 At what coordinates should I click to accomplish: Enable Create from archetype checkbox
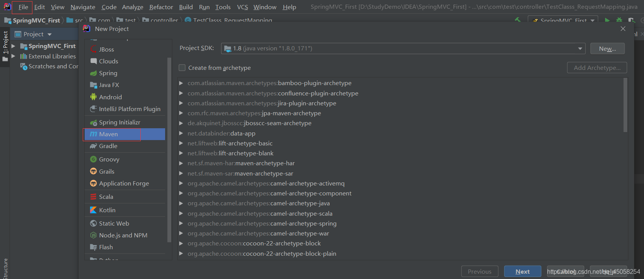coord(182,68)
